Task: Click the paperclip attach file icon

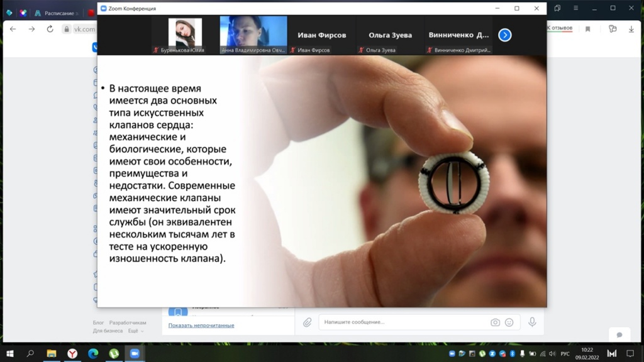Action: pos(308,322)
